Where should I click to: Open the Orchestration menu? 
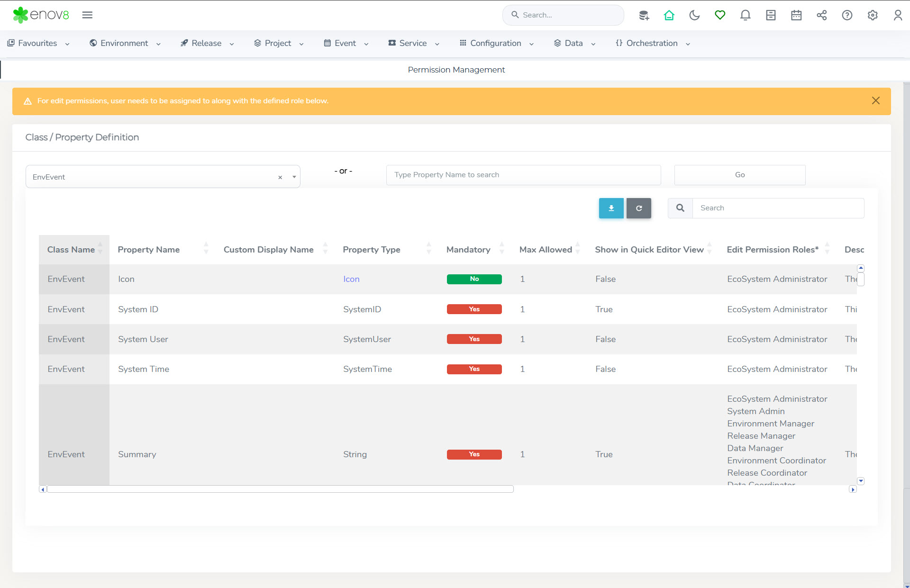(x=652, y=43)
